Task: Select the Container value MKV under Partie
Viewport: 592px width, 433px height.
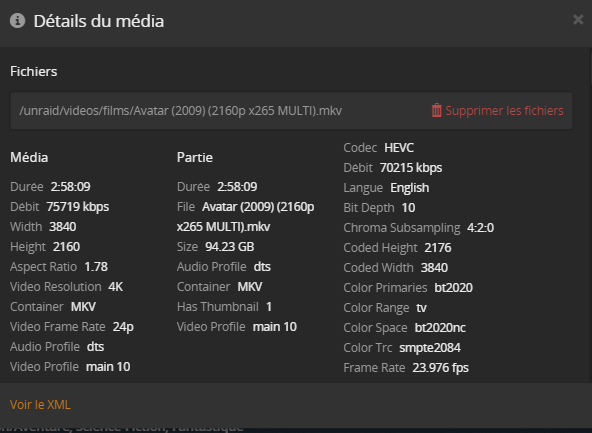Action: pos(250,287)
